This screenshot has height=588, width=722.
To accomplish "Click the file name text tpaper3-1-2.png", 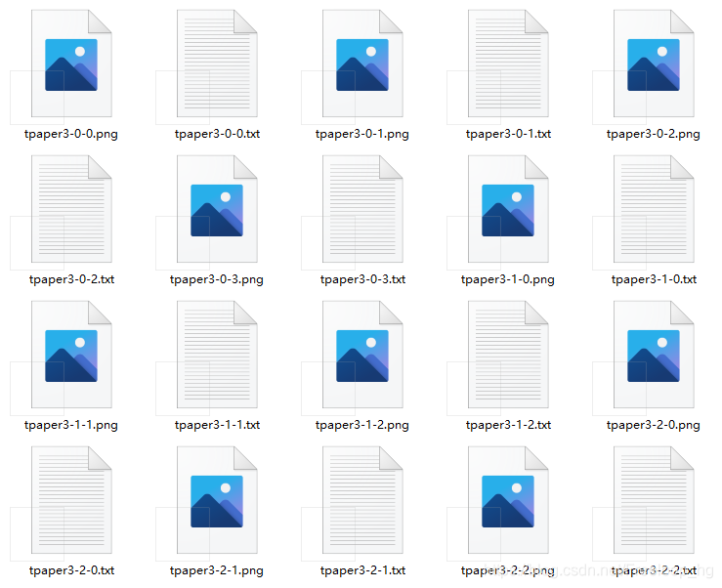I will pyautogui.click(x=361, y=426).
